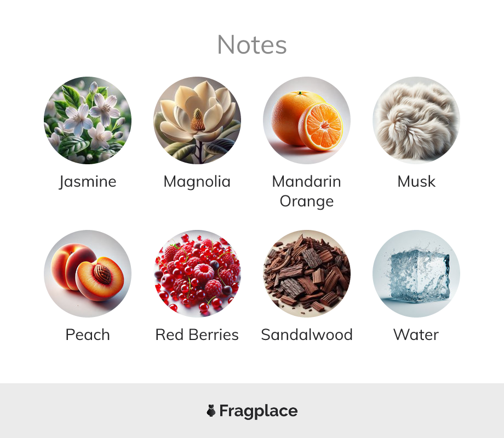Screen dimensions: 504x438
Task: Select the Magnolia text label
Action: [x=197, y=182]
